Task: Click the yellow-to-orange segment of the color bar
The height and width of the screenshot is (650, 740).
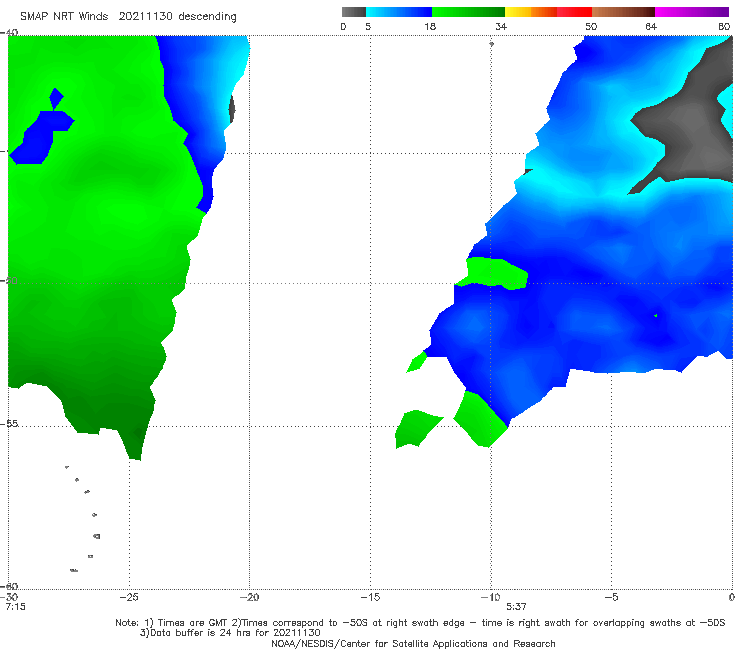Action: pyautogui.click(x=531, y=12)
